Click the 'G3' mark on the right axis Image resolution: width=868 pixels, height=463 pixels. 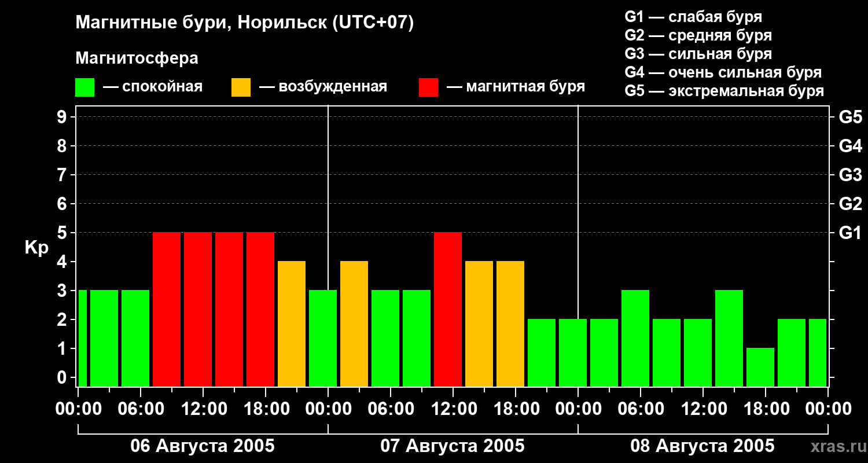(850, 175)
